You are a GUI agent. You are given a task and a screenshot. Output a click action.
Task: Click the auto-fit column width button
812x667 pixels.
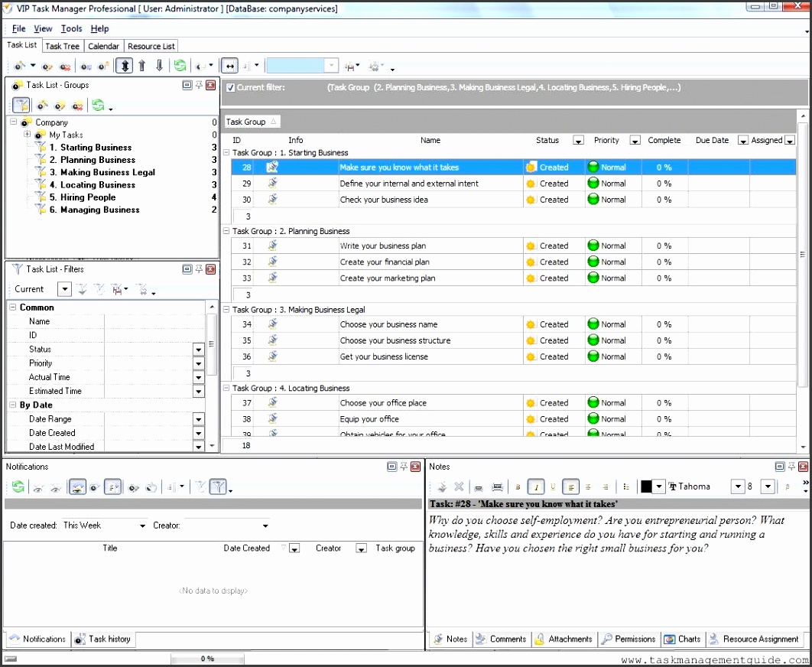tap(229, 66)
